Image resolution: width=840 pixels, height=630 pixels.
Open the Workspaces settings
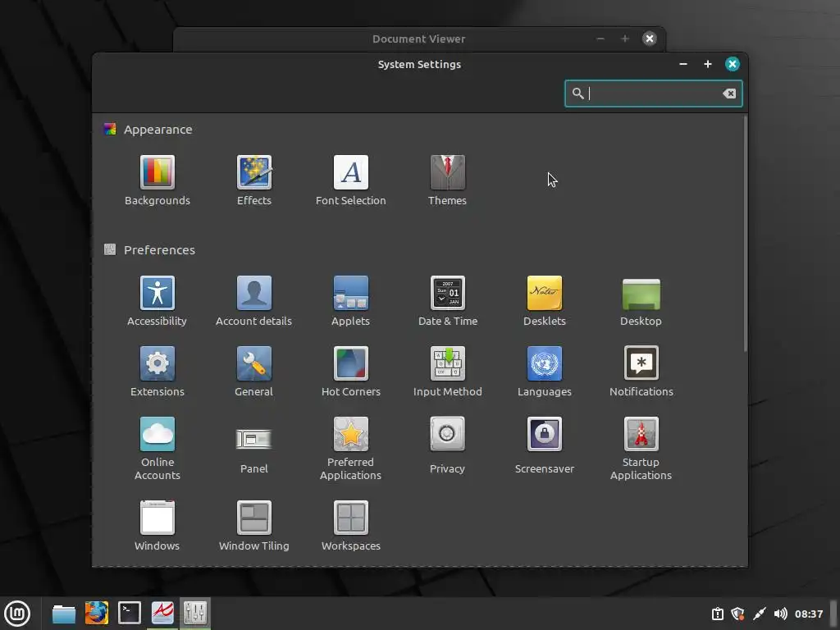coord(351,526)
